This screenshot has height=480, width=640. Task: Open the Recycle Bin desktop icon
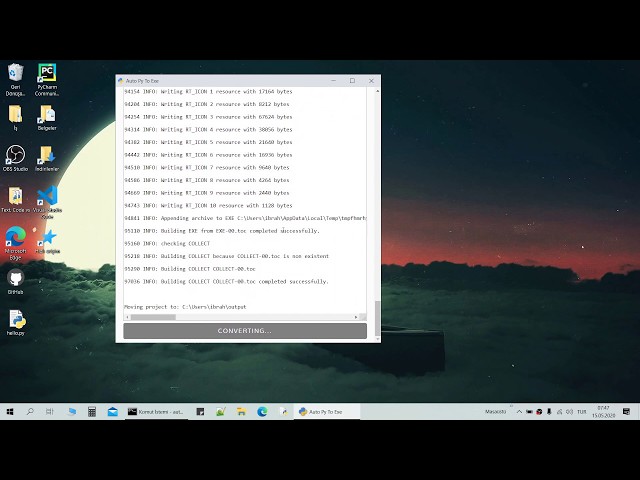[x=16, y=79]
